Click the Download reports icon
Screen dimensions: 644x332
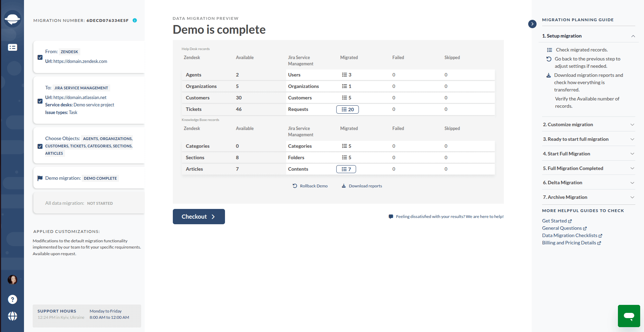click(x=343, y=186)
